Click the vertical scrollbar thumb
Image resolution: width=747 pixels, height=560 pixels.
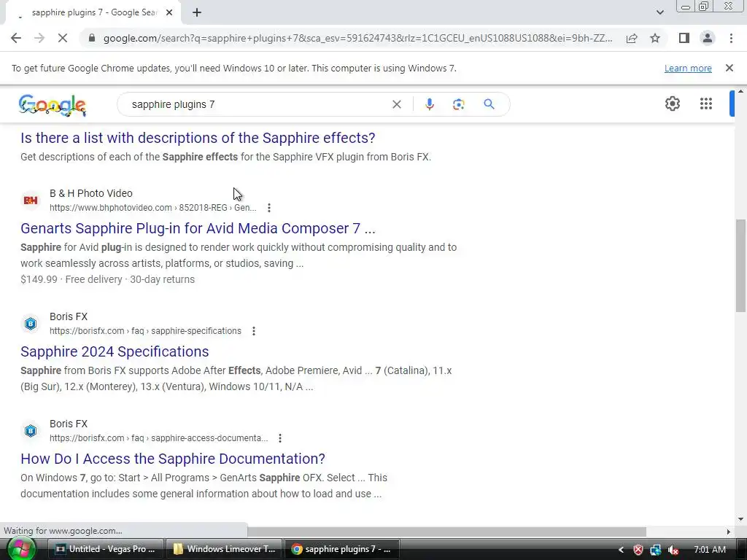pyautogui.click(x=741, y=265)
